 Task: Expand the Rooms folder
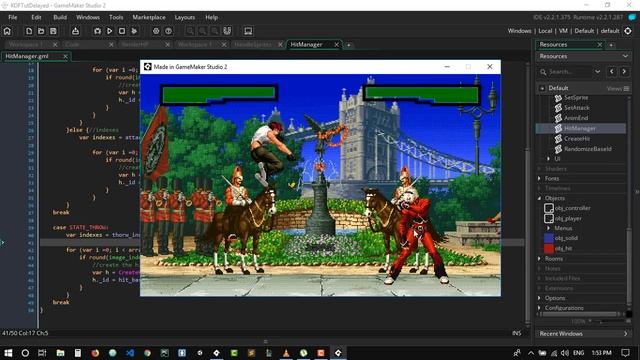tap(539, 259)
